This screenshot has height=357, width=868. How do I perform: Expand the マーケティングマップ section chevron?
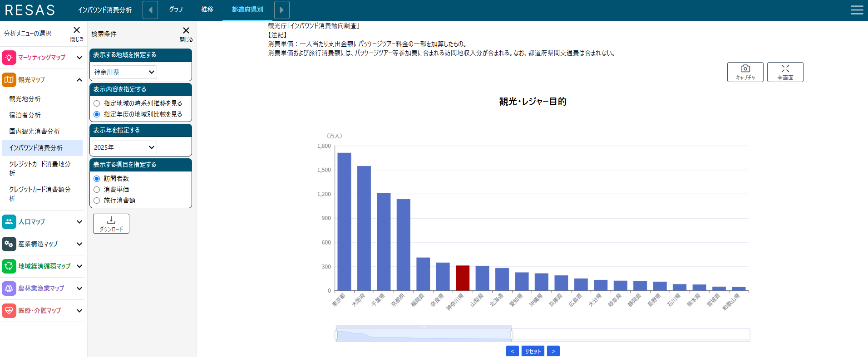point(79,58)
